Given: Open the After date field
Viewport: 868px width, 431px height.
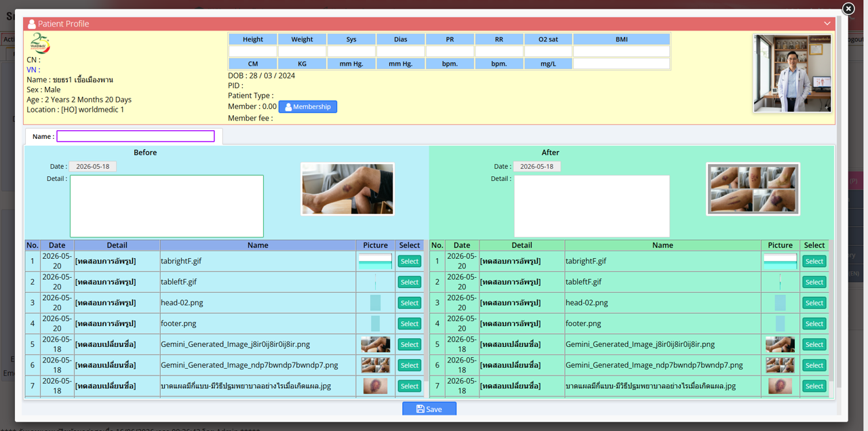Looking at the screenshot, I should (537, 167).
